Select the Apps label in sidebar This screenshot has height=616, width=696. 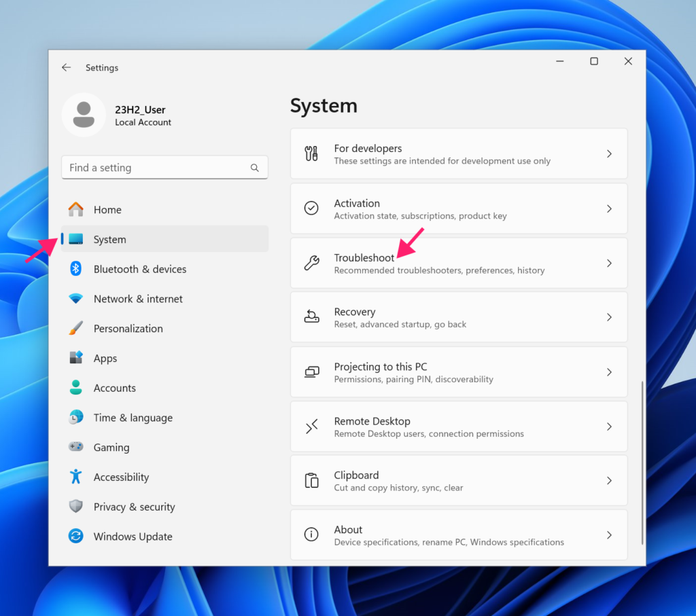coord(105,359)
